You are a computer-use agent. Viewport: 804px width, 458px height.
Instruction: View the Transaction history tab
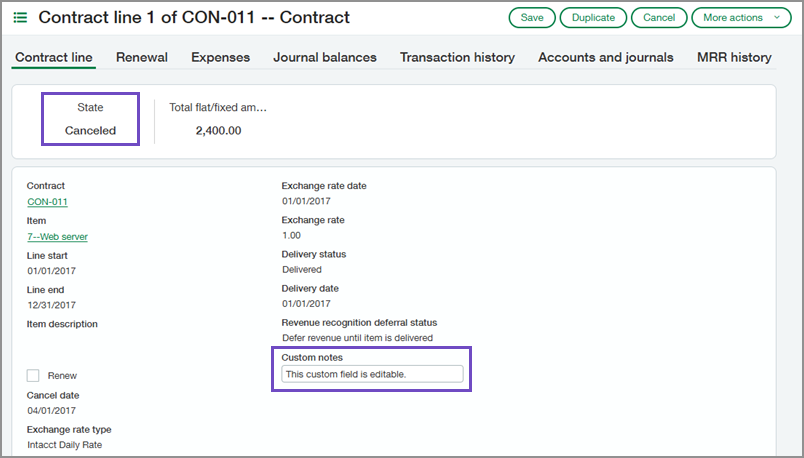pos(457,57)
